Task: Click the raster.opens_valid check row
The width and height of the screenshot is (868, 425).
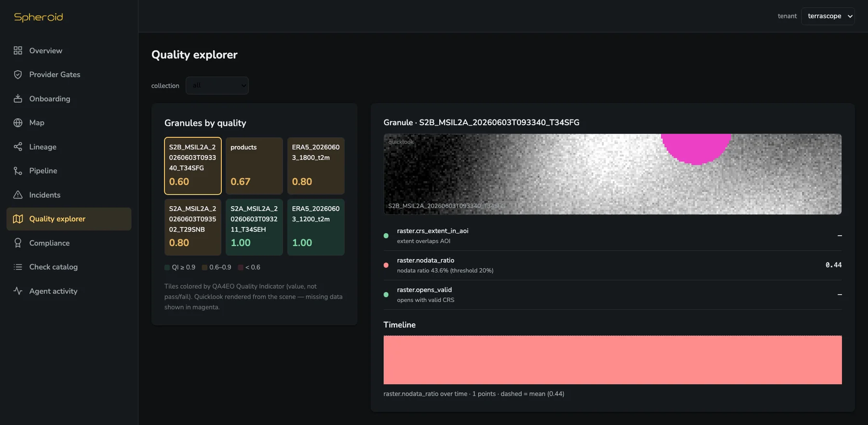Action: (x=612, y=294)
